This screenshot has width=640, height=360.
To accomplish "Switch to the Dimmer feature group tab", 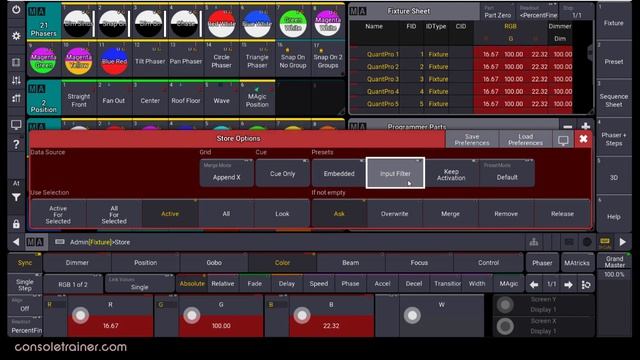I will (77, 262).
